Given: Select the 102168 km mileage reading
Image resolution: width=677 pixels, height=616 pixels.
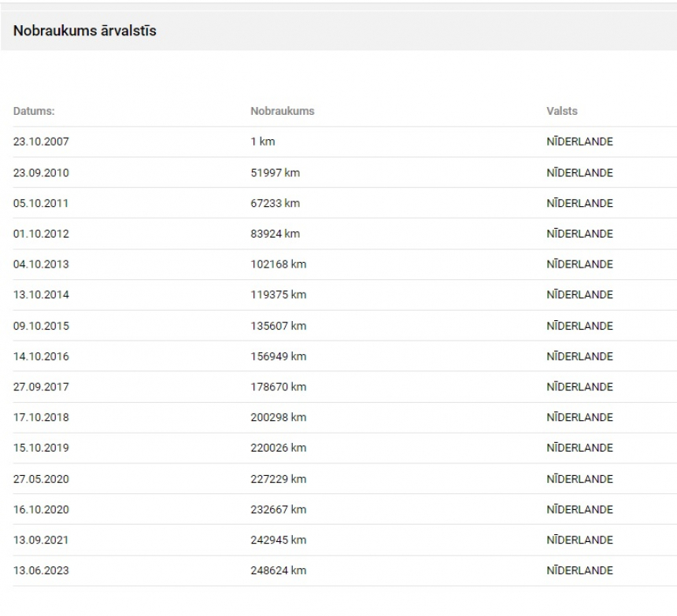Looking at the screenshot, I should click(278, 264).
